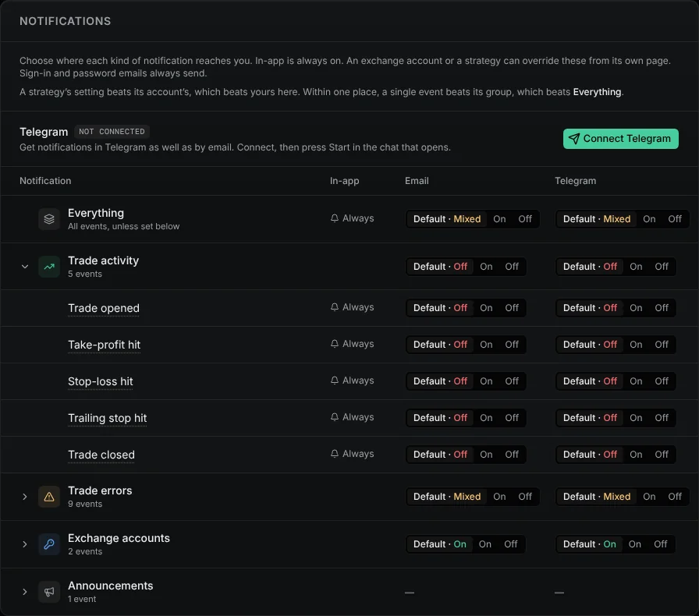Set Everything email to Off
The width and height of the screenshot is (699, 616).
(x=525, y=219)
